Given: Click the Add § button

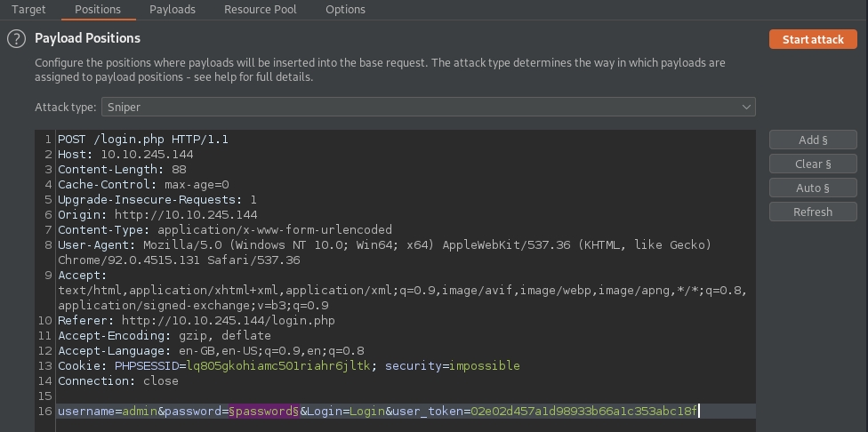Looking at the screenshot, I should coord(813,140).
